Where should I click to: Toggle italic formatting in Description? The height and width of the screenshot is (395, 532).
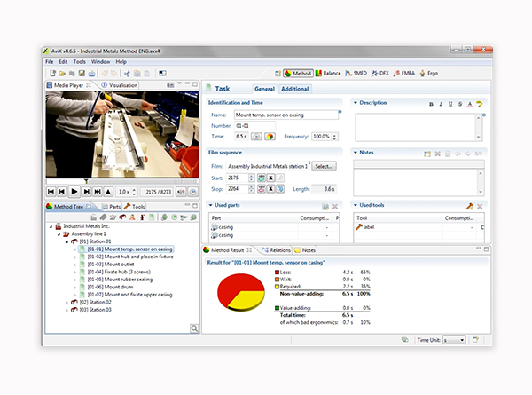[x=441, y=103]
